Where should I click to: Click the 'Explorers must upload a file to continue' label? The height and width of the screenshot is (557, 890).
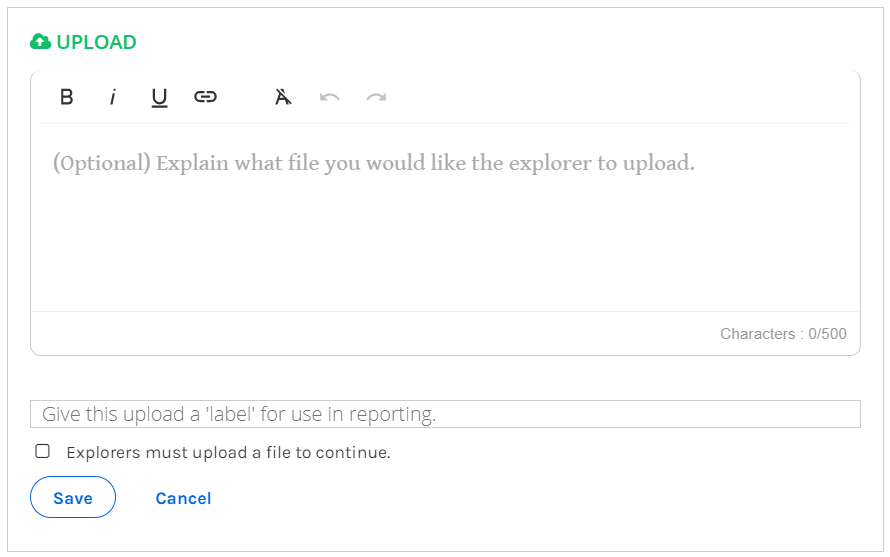228,453
